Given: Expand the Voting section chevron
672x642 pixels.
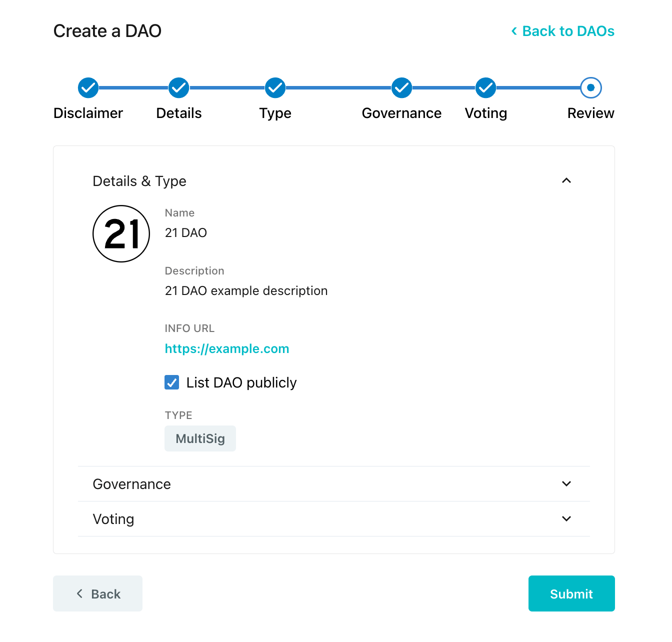Looking at the screenshot, I should pyautogui.click(x=566, y=518).
